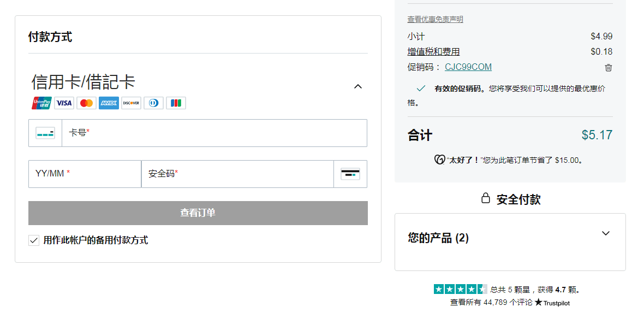
Task: Click the Discover card icon
Action: (130, 103)
